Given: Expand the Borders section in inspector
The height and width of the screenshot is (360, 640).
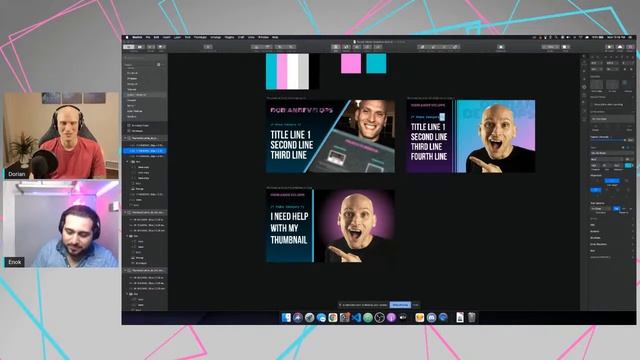Looking at the screenshot, I should click(612, 231).
